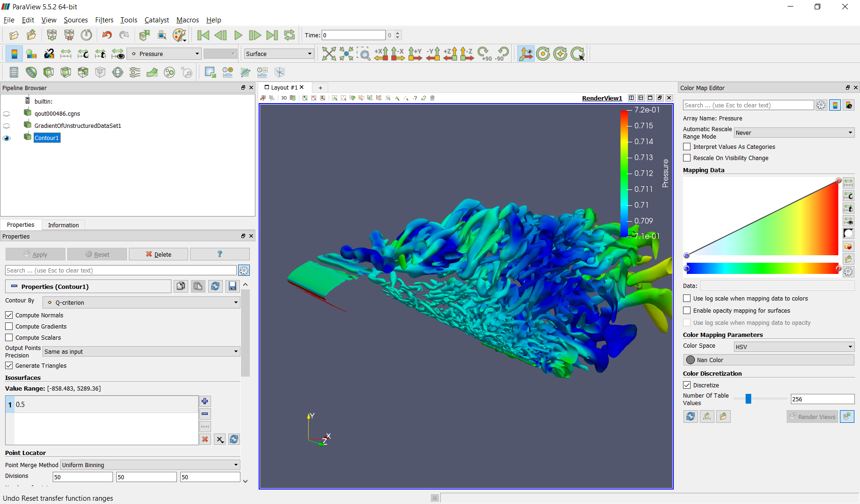
Task: Expand the Color Space HSV dropdown
Action: pos(794,347)
